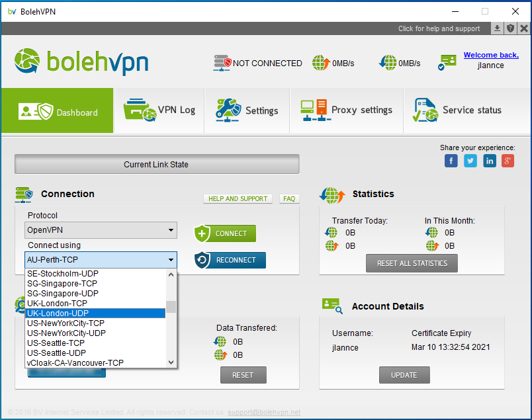Click the server list scrollbar thumb
Viewport: 532px width, 420px height.
pyautogui.click(x=171, y=307)
